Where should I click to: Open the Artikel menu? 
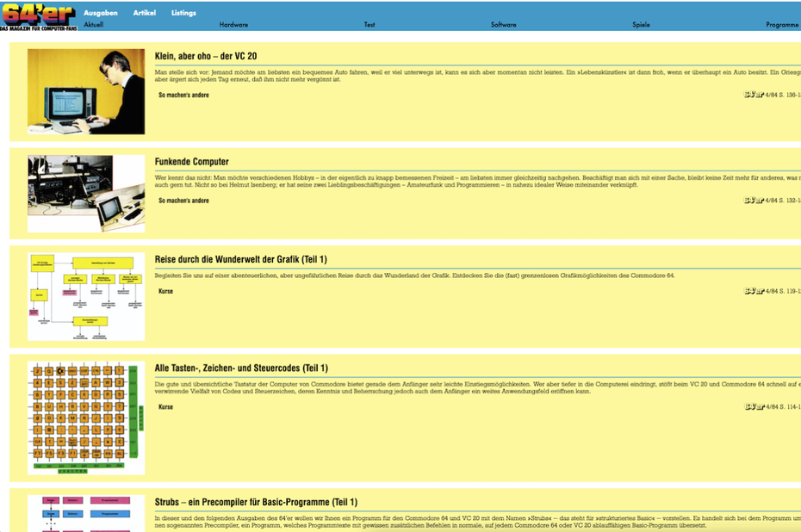[x=145, y=13]
